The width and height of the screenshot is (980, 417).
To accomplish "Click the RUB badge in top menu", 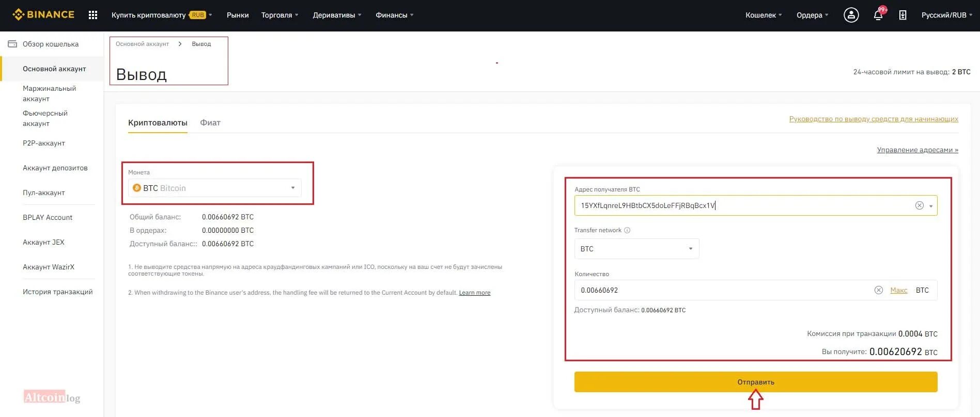I will click(198, 15).
